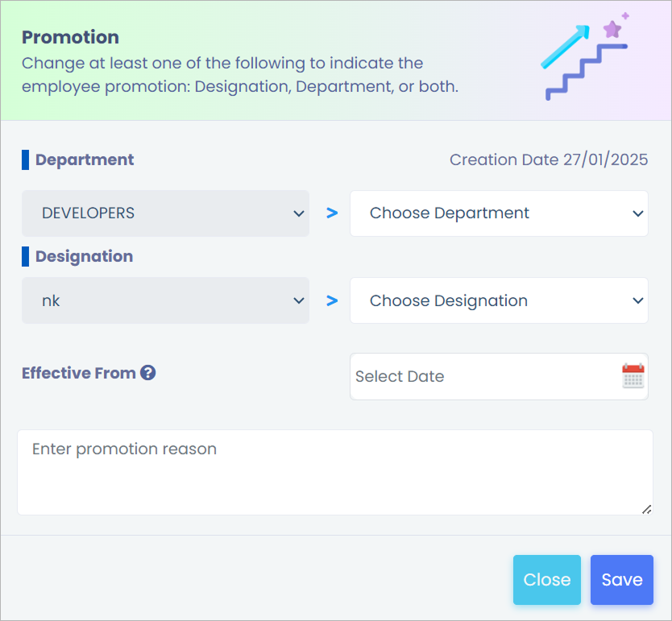Expand the Choose Department dropdown
Viewport: 672px width, 621px height.
coord(499,213)
